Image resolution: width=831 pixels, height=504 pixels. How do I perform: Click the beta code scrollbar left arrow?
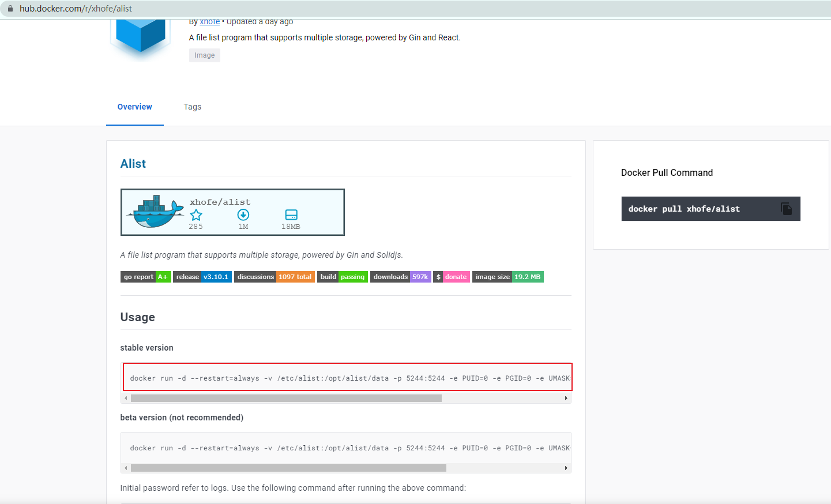click(126, 468)
